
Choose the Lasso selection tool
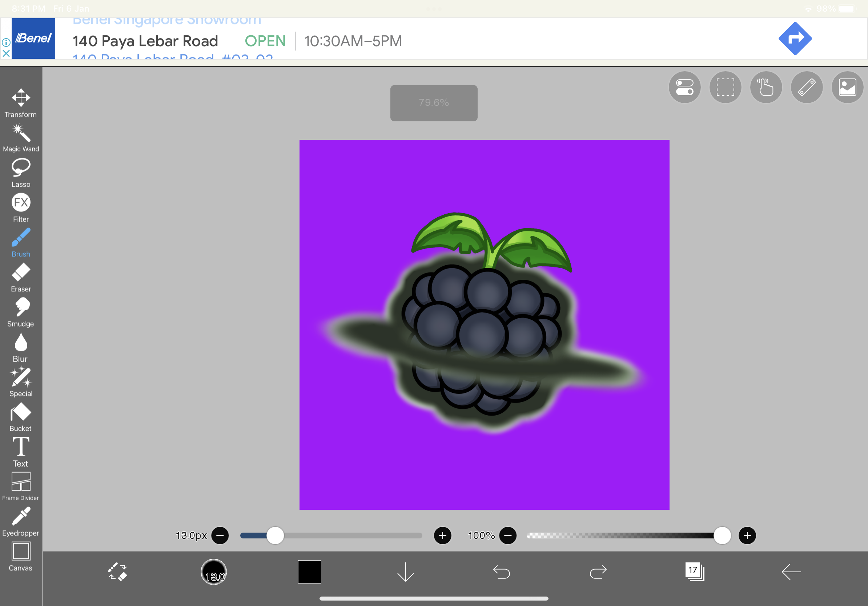pos(21,173)
